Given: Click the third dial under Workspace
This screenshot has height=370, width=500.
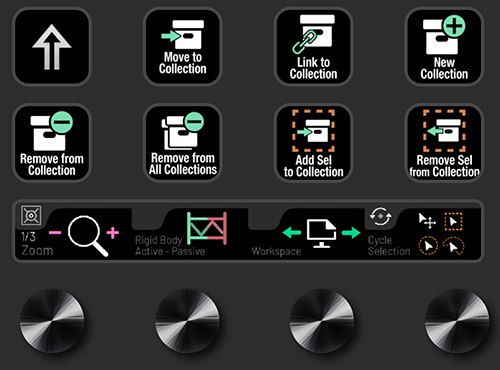Looking at the screenshot, I should click(322, 321).
